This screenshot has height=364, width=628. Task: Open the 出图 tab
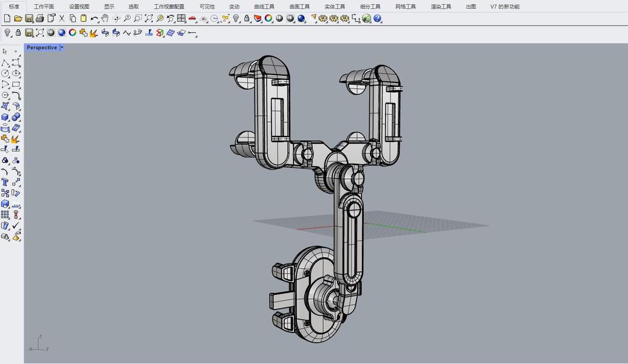(471, 7)
